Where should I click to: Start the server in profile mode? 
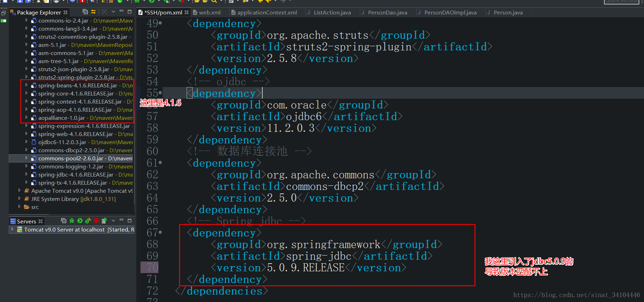[x=88, y=221]
